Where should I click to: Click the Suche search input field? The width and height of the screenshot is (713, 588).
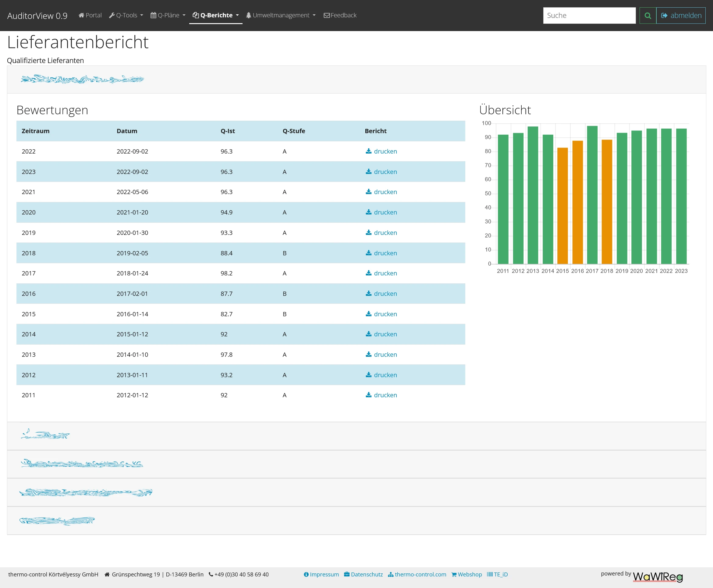pyautogui.click(x=589, y=15)
